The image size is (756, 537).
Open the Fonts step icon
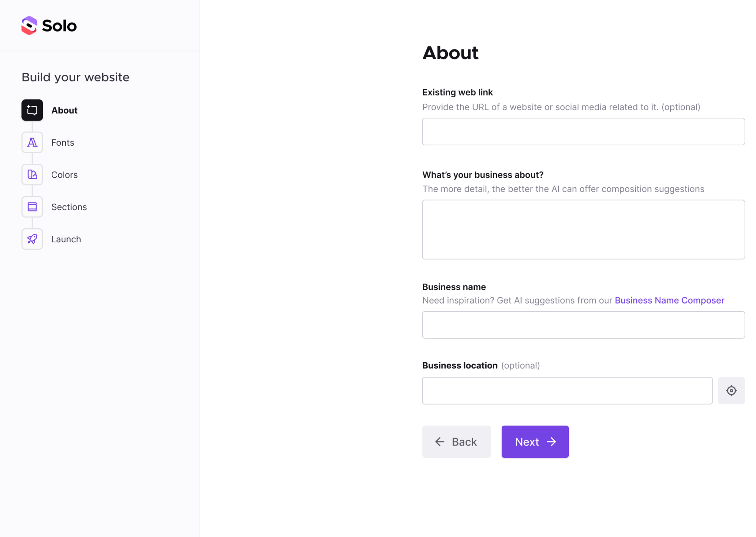[x=32, y=142]
